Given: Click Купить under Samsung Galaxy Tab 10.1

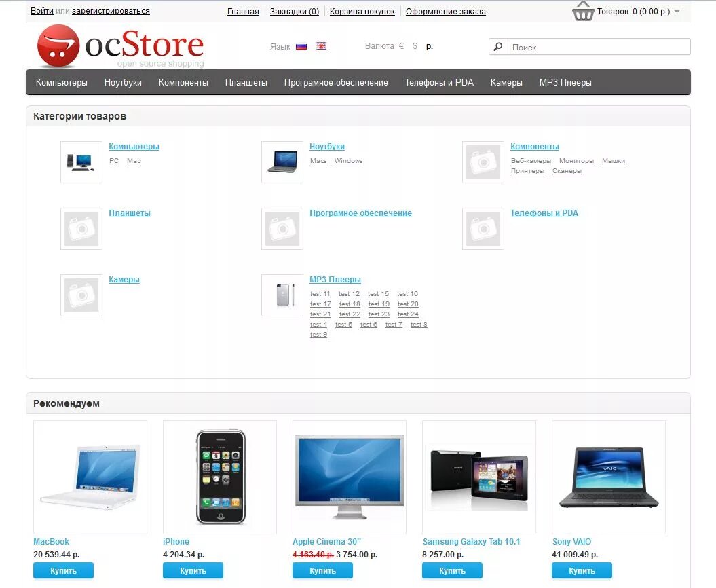Looking at the screenshot, I should tap(453, 570).
